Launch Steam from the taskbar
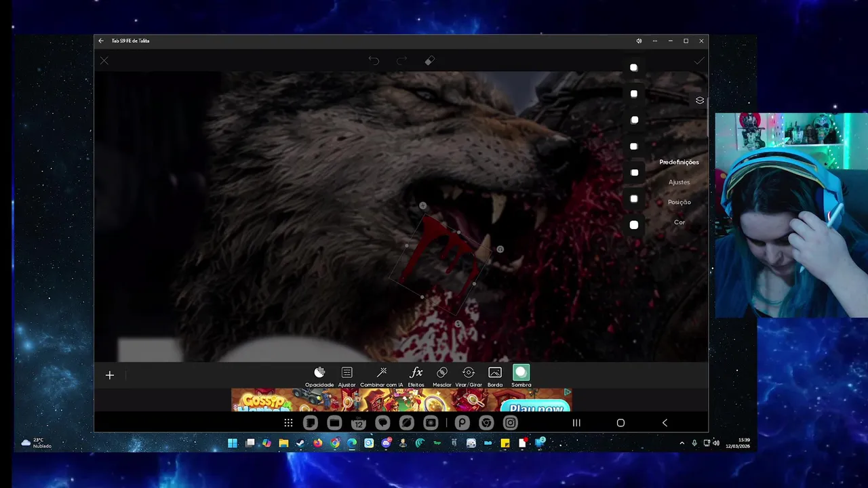The width and height of the screenshot is (868, 488). 300,443
